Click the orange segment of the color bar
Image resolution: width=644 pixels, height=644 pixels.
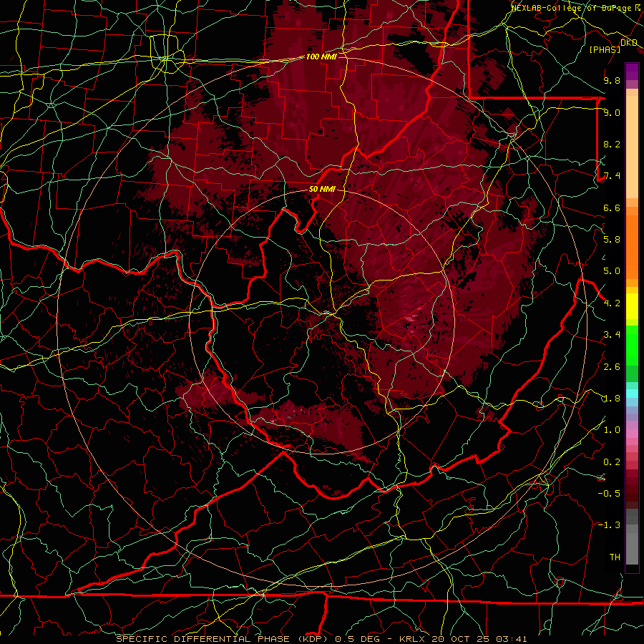[632, 246]
